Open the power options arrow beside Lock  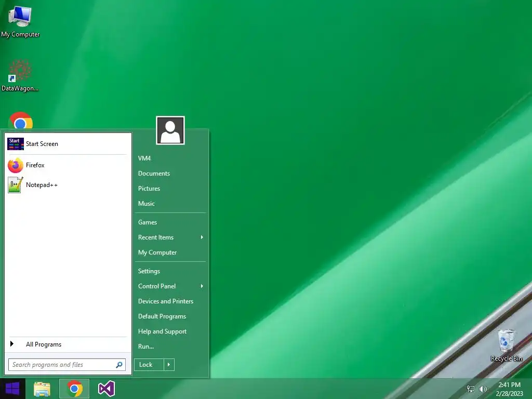click(169, 365)
